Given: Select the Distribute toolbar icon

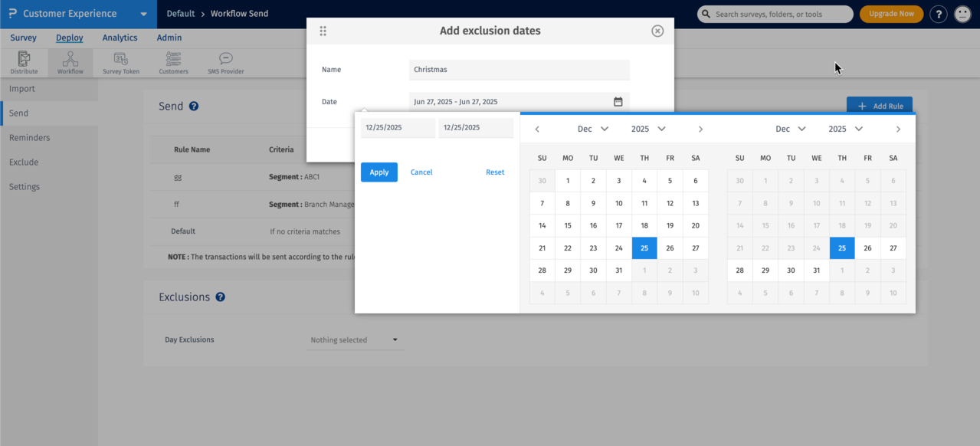Looking at the screenshot, I should click(24, 62).
